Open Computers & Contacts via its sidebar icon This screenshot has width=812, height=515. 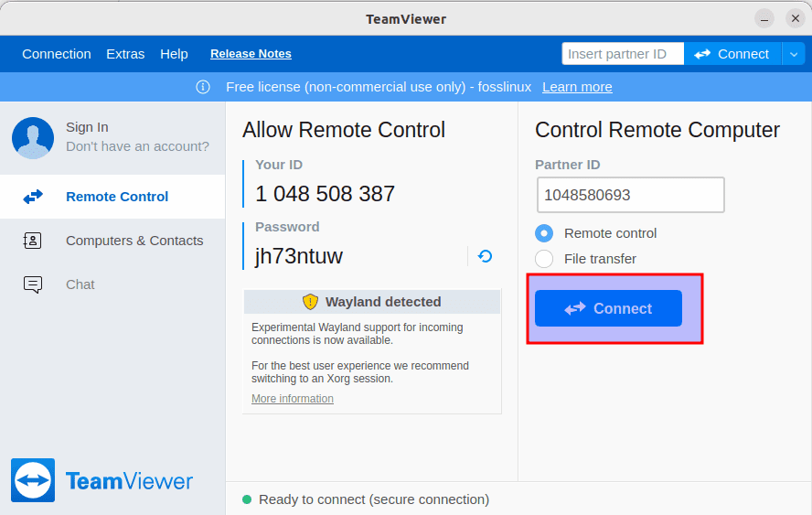(x=33, y=241)
